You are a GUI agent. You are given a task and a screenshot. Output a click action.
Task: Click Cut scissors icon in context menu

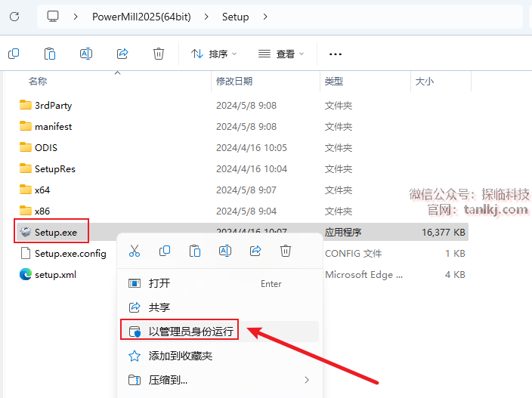[x=135, y=251]
